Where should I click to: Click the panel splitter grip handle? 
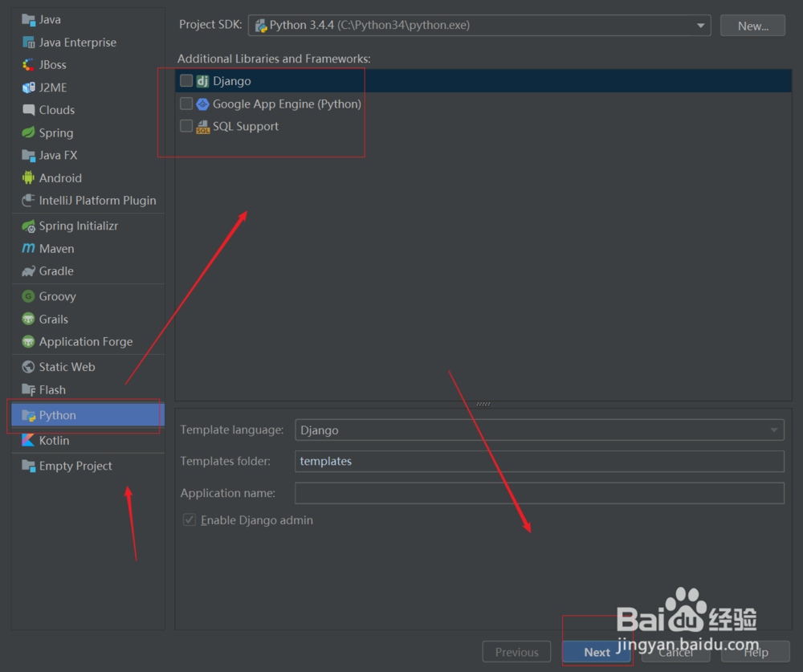pyautogui.click(x=483, y=404)
